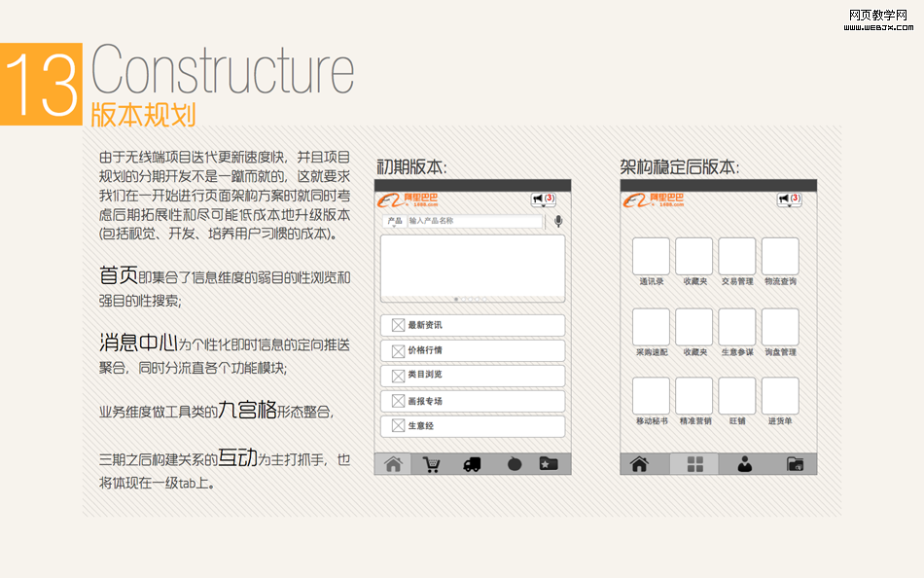This screenshot has height=578, width=924.
Task: Open the 通讯录 grid tile
Action: click(651, 257)
